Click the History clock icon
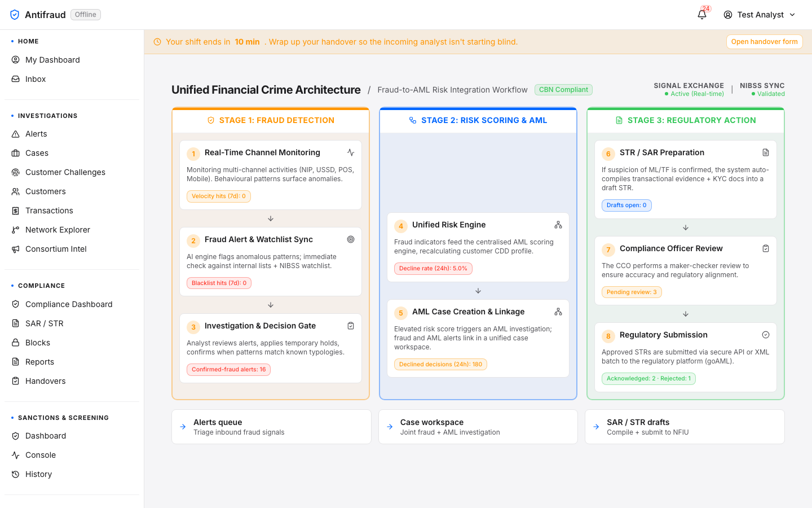This screenshot has height=508, width=812. [x=16, y=474]
